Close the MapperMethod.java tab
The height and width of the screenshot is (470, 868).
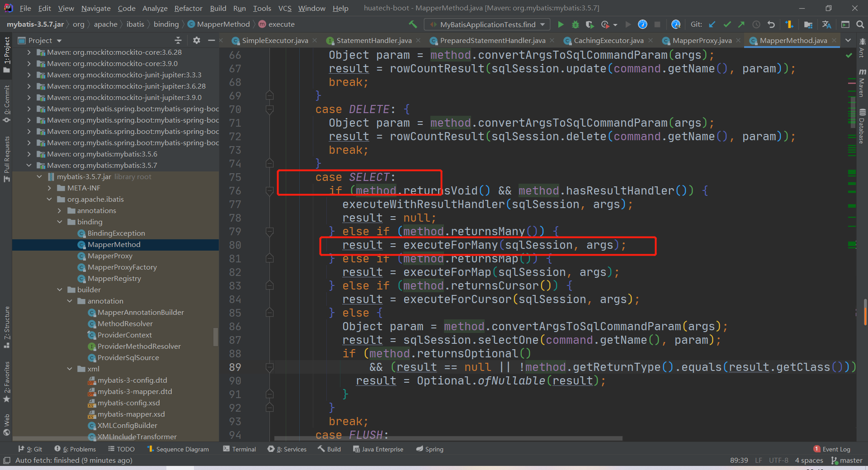[834, 40]
